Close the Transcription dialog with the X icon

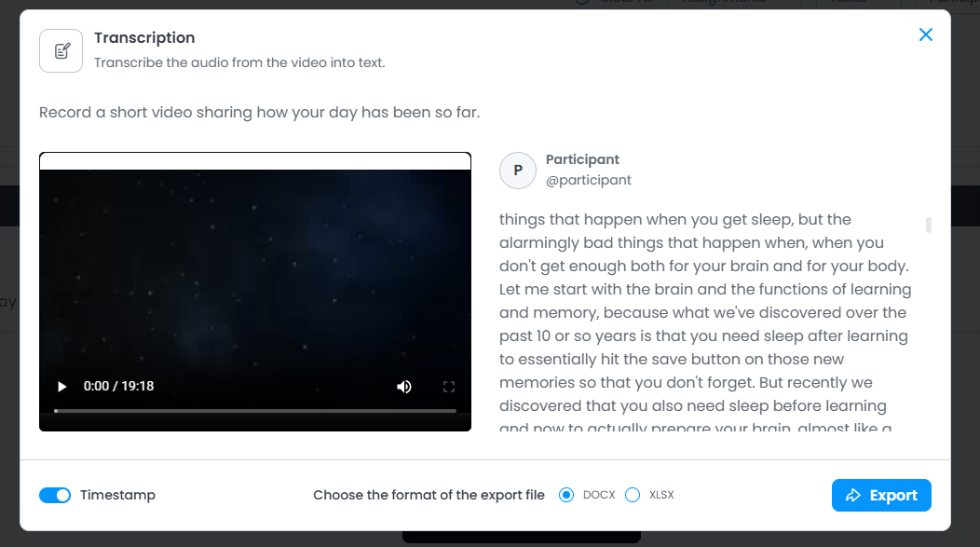pyautogui.click(x=926, y=34)
